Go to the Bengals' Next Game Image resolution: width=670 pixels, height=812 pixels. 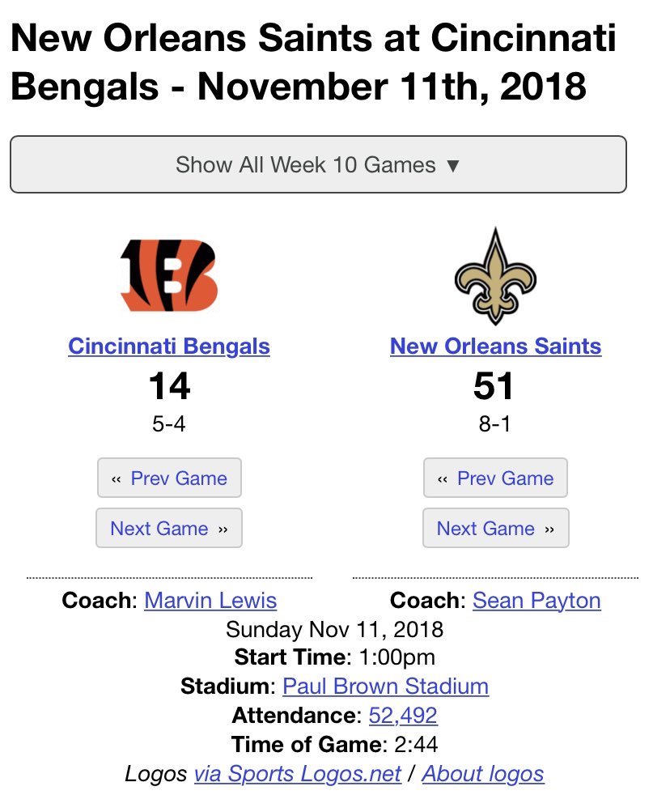[169, 528]
